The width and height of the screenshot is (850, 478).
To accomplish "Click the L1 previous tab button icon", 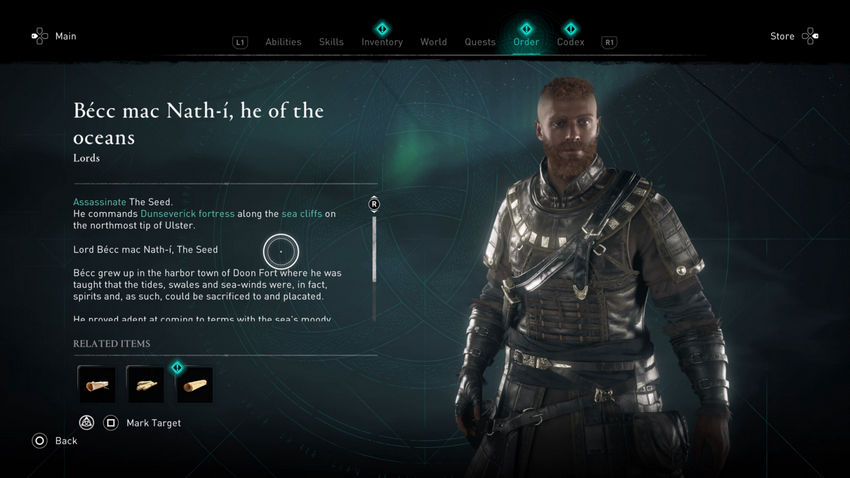I will [240, 42].
